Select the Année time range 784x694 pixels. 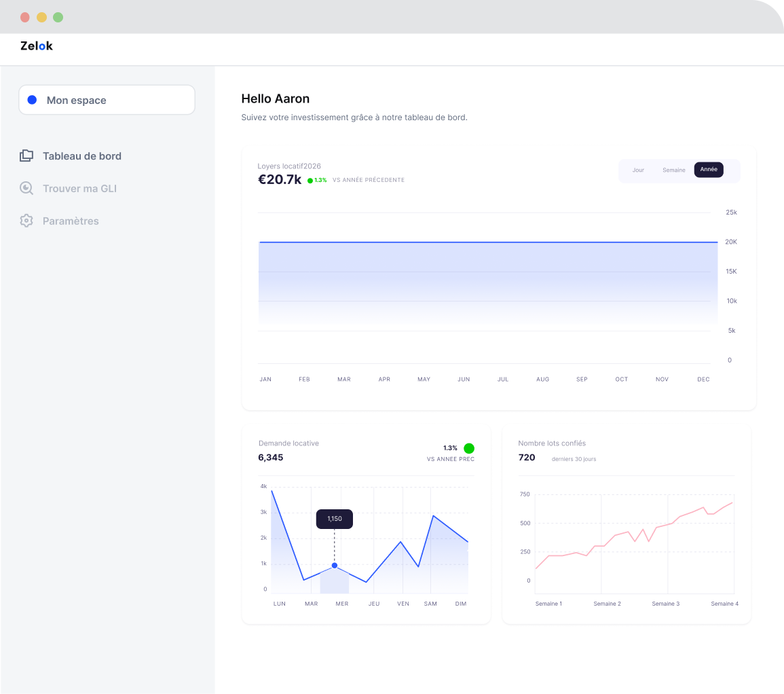709,170
